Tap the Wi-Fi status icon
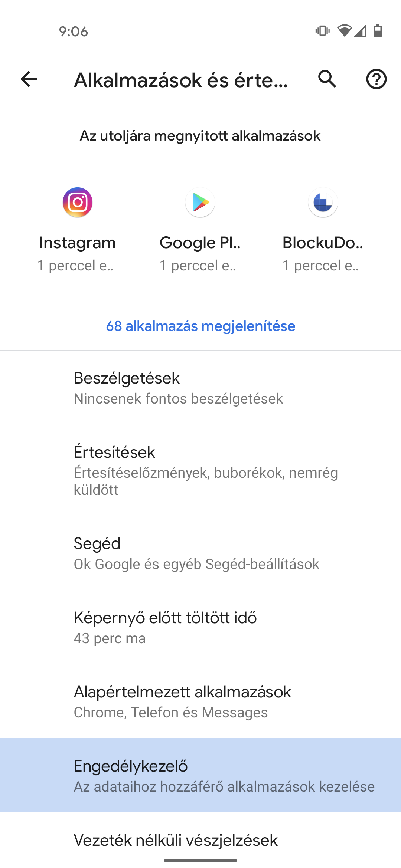This screenshot has width=401, height=868. pos(344,31)
